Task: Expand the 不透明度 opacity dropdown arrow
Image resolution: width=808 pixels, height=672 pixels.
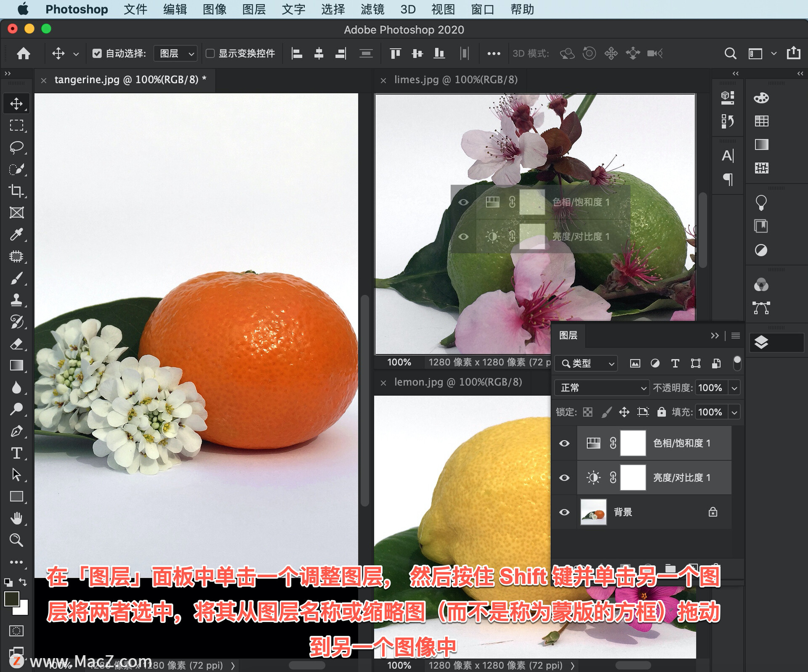Action: [734, 388]
